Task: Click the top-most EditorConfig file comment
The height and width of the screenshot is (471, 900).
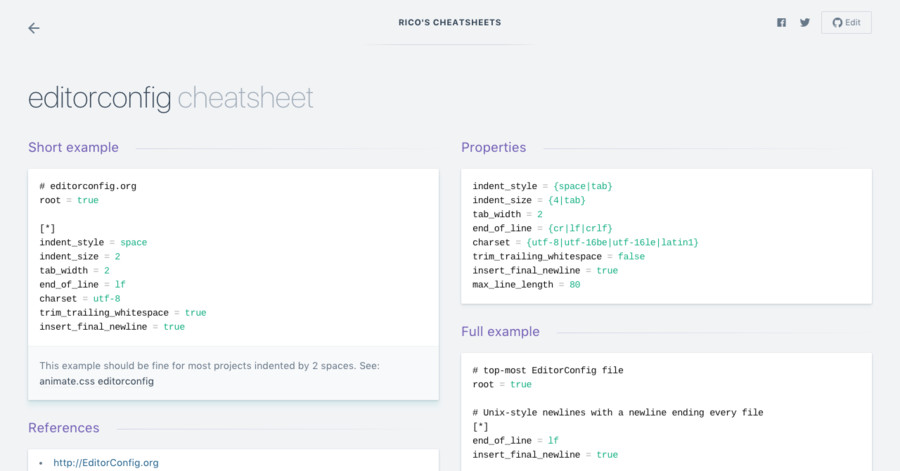Action: pos(548,370)
